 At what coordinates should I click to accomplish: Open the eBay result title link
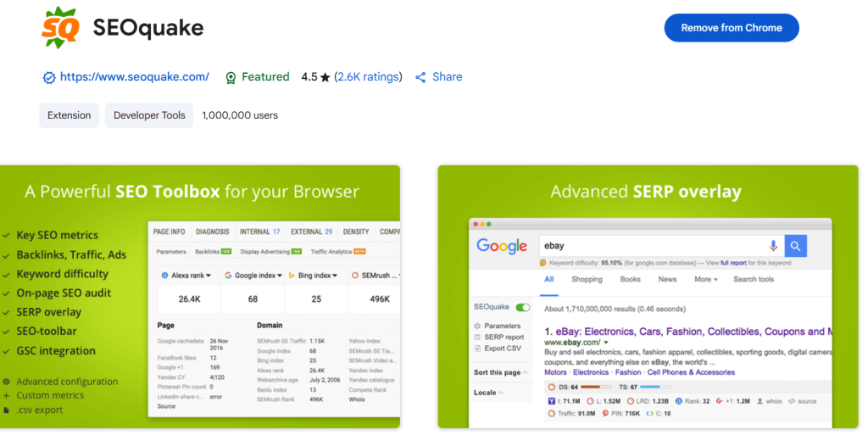click(x=688, y=332)
